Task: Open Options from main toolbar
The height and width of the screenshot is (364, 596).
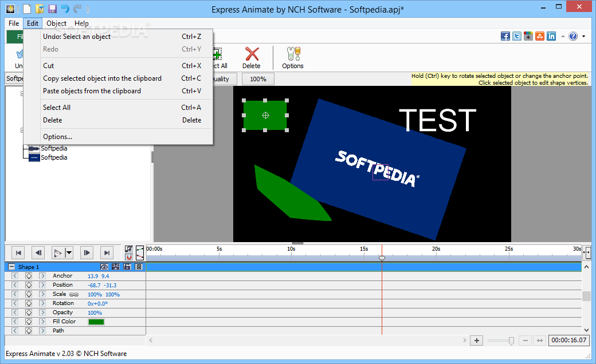Action: click(293, 58)
